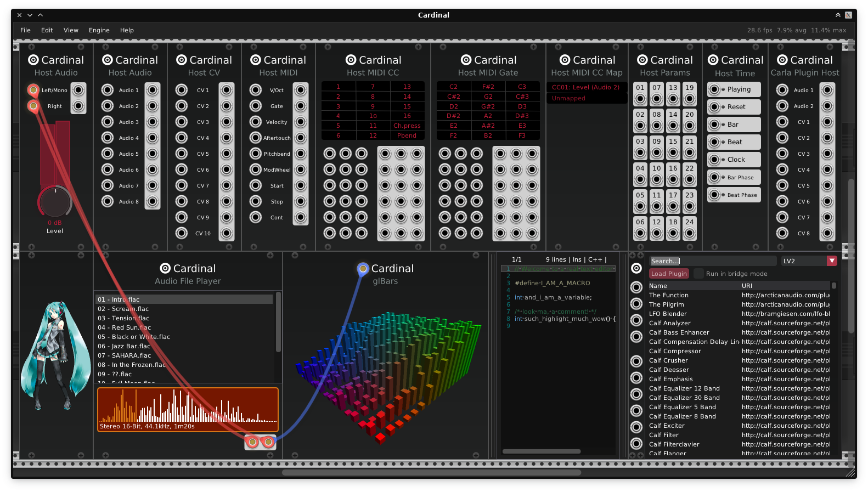868x492 pixels.
Task: Click the Pitchbend input jack
Action: 256,153
